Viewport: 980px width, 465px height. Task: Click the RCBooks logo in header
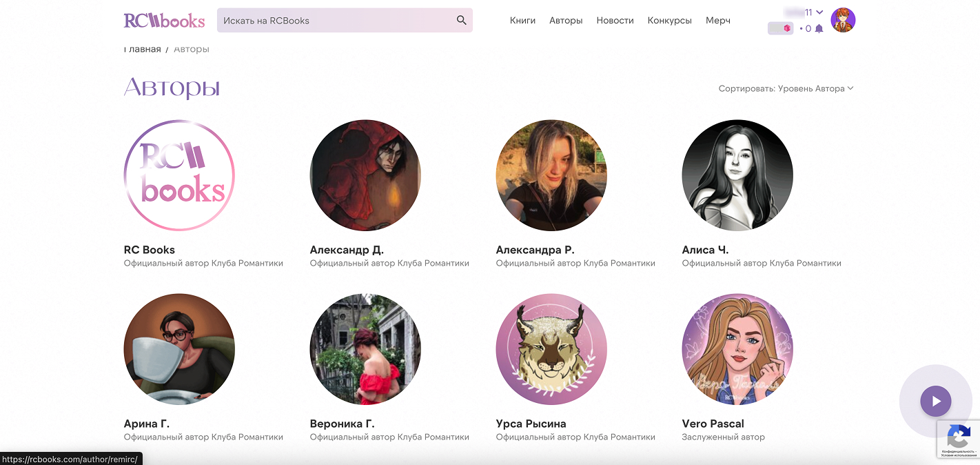[x=164, y=21]
